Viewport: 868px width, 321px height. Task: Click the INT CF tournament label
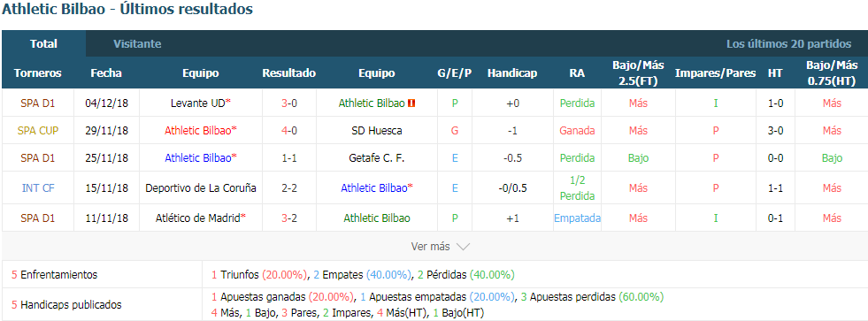38,188
